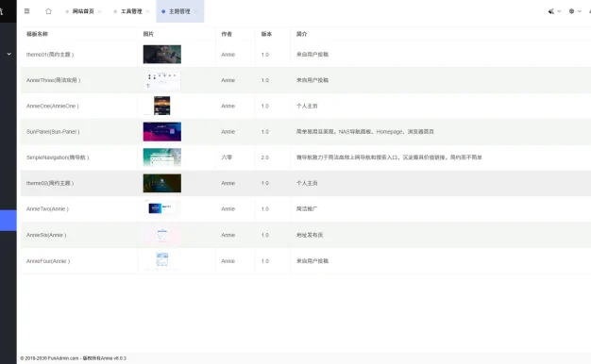Open the AnnieOne preview thumbnail
This screenshot has height=364, width=591.
(x=162, y=106)
